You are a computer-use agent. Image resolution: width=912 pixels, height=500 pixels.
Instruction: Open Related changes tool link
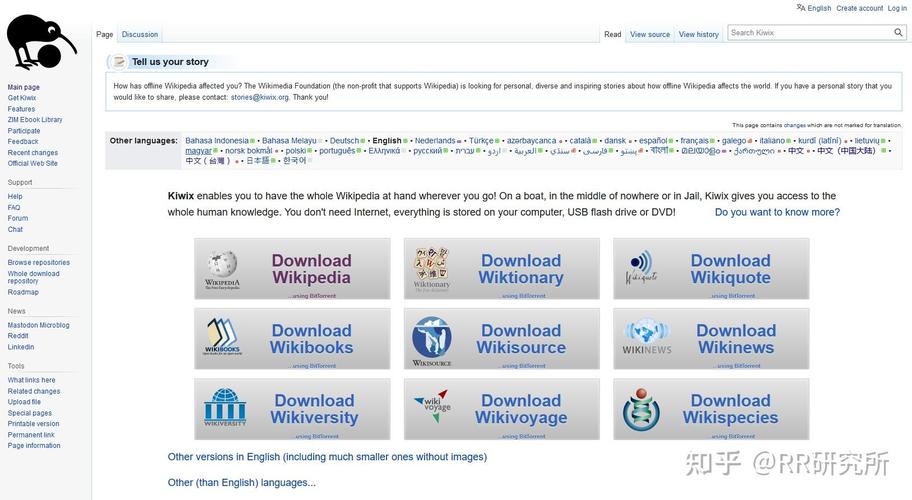tap(34, 391)
